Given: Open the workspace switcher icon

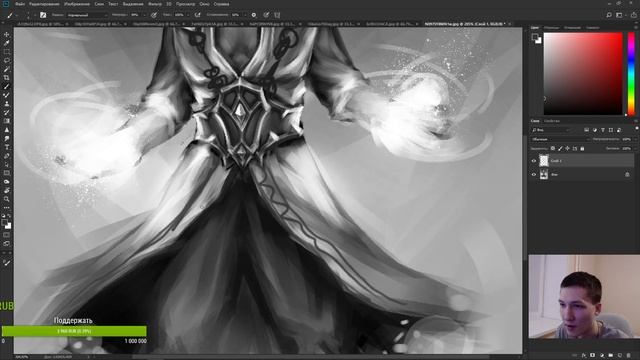Looking at the screenshot, I should (619, 15).
